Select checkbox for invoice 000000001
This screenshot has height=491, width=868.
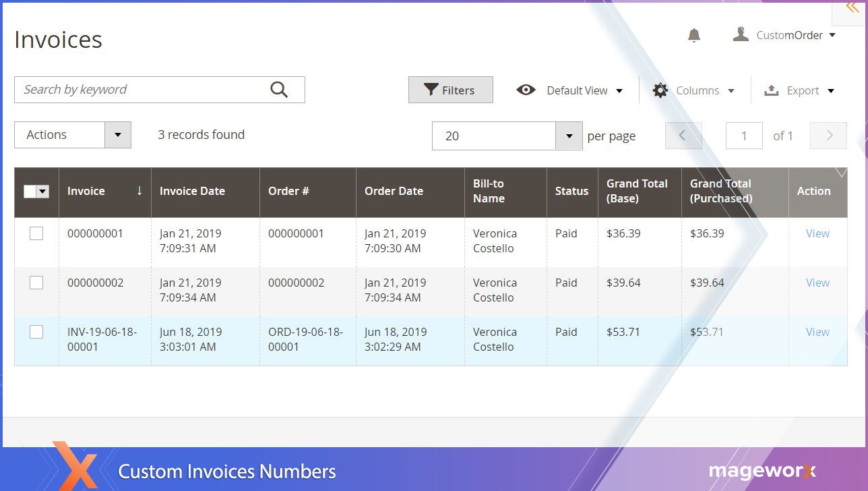pos(36,233)
